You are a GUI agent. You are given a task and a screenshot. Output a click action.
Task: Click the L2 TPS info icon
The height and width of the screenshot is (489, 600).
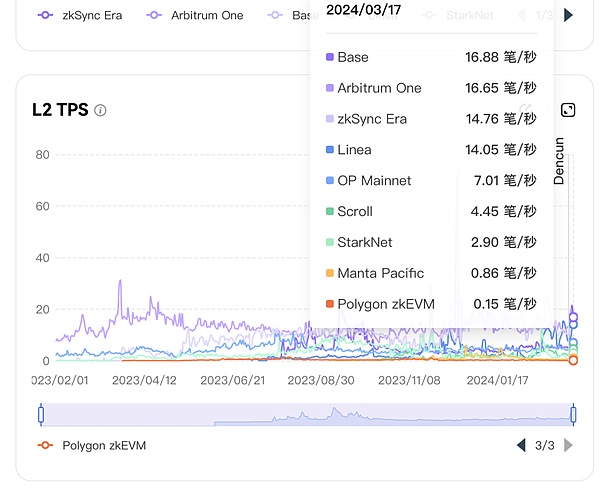(100, 110)
